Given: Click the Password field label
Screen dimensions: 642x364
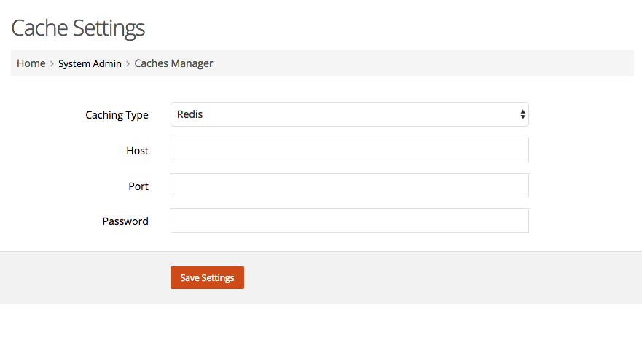Looking at the screenshot, I should click(x=125, y=221).
